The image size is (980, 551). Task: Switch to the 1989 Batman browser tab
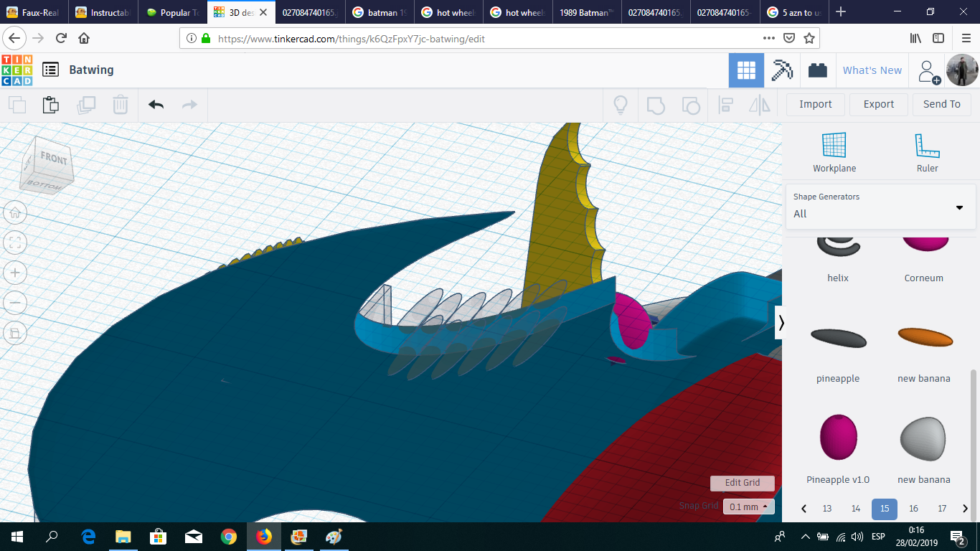(x=588, y=12)
